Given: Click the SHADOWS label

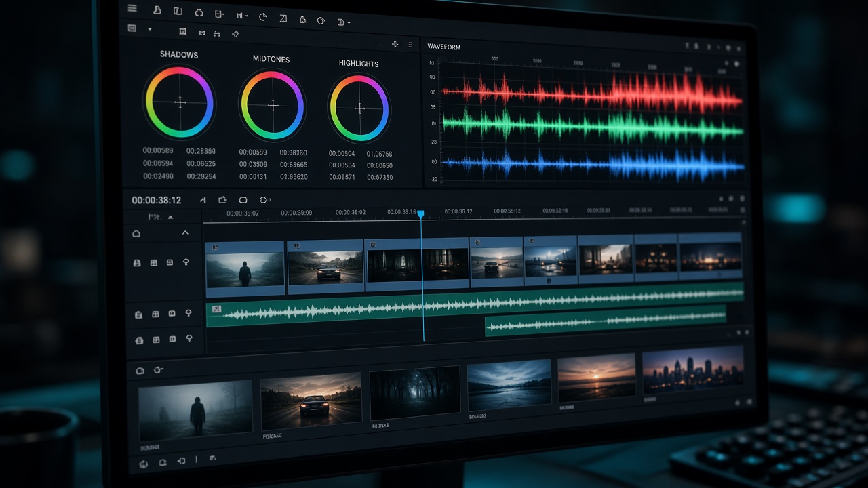Looking at the screenshot, I should coord(179,54).
